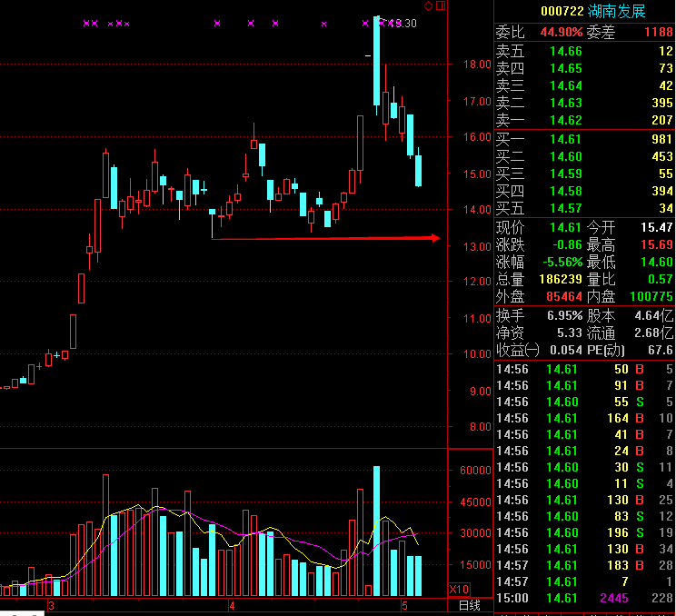The height and width of the screenshot is (616, 676).
Task: Select the 卖一 ask price 14.62 row
Action: 583,120
